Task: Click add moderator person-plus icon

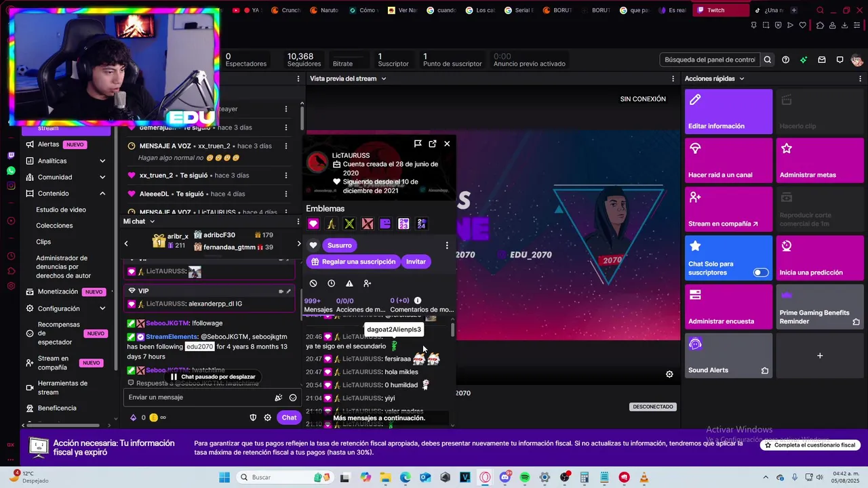Action: 367,283
